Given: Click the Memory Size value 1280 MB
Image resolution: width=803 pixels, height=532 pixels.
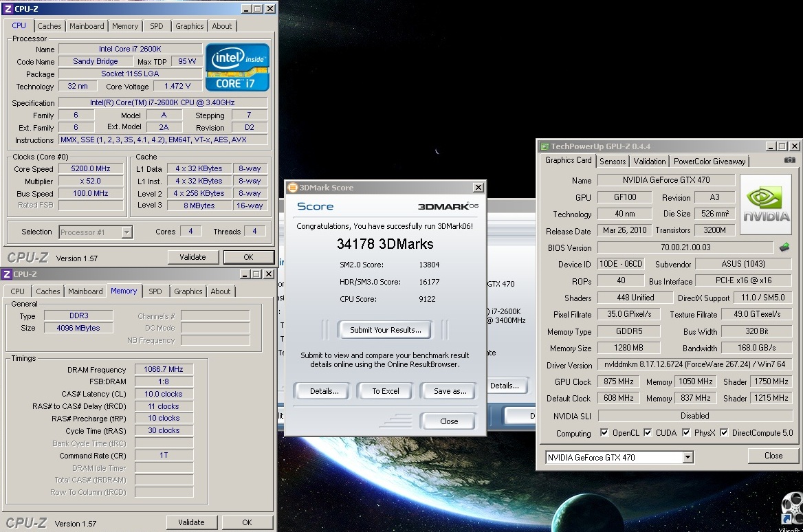Looking at the screenshot, I should (x=629, y=348).
